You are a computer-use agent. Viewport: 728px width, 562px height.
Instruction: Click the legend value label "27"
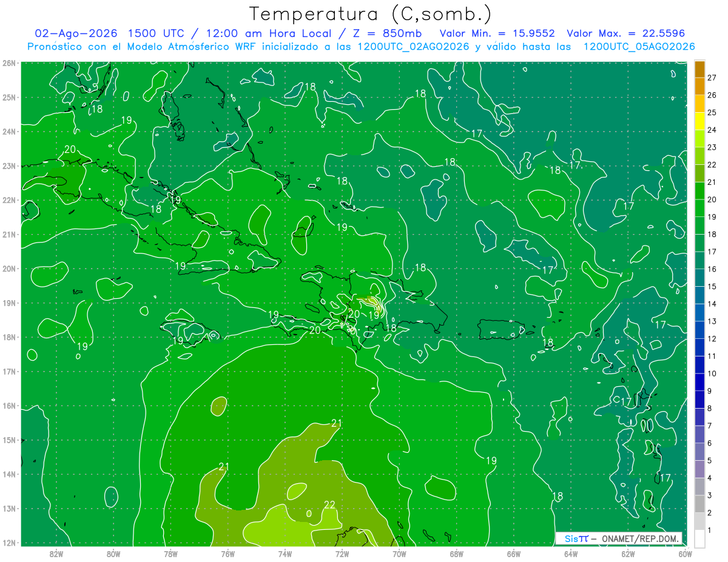(712, 78)
